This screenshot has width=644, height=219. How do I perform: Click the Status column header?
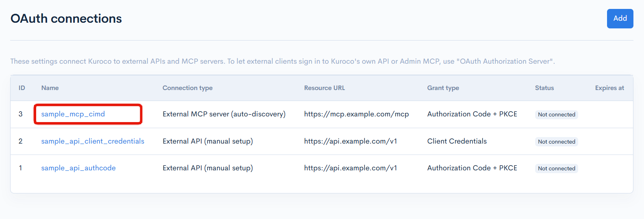[544, 88]
